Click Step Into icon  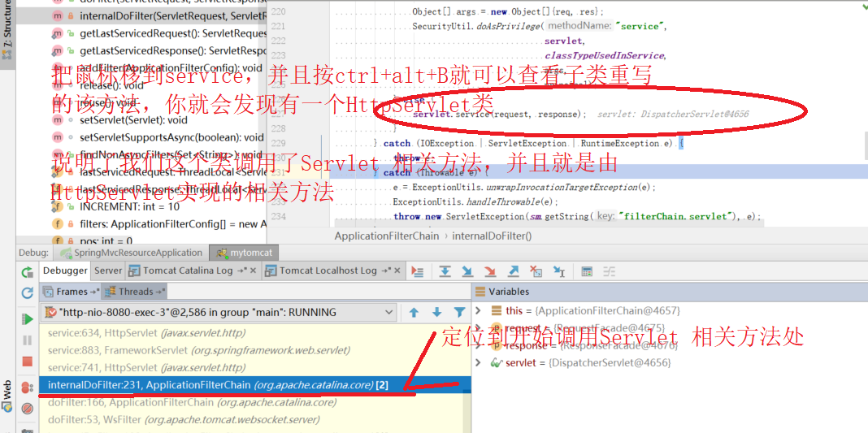point(467,271)
